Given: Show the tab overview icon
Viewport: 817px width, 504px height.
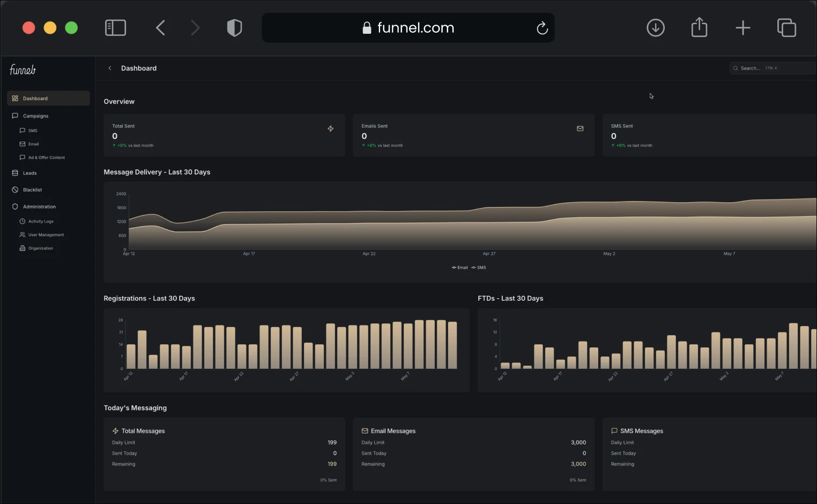Looking at the screenshot, I should click(x=786, y=28).
